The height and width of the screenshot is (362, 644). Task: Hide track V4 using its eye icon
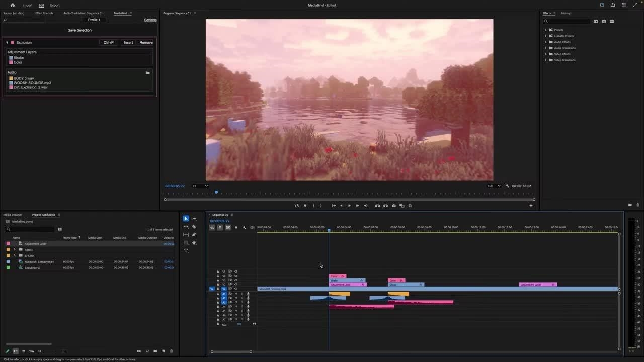pyautogui.click(x=236, y=276)
